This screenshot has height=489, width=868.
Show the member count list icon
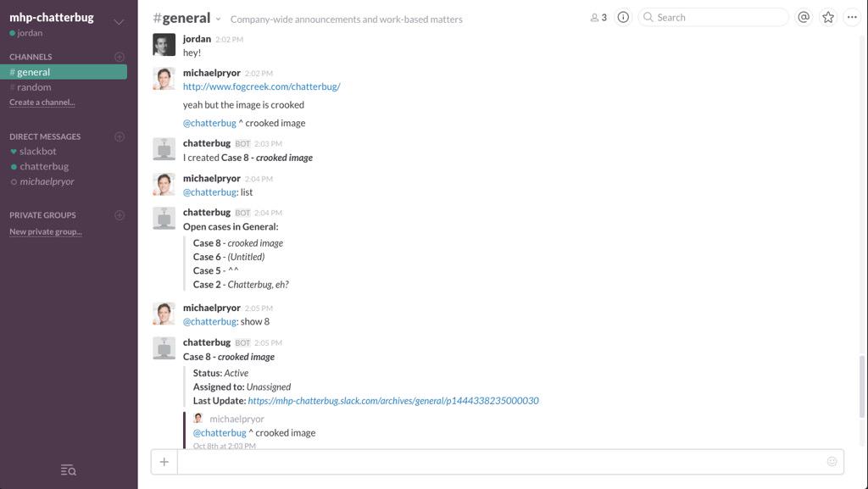point(598,18)
